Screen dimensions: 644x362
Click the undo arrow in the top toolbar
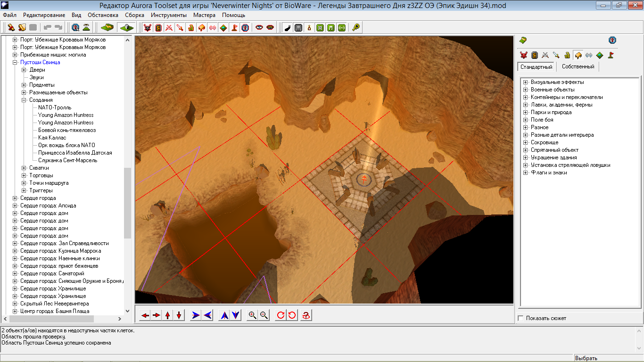click(x=48, y=28)
